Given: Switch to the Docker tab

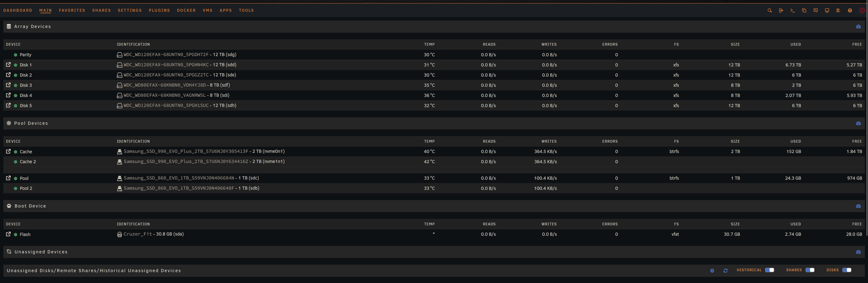Looking at the screenshot, I should [x=186, y=10].
